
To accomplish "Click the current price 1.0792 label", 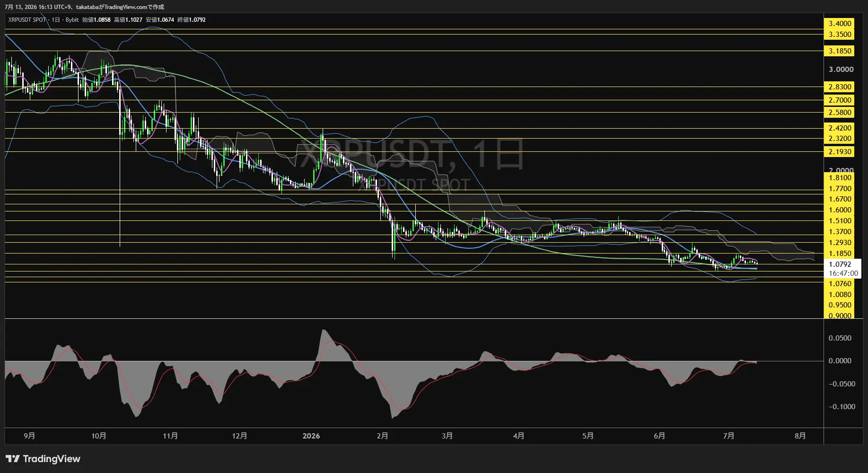I will (x=840, y=264).
